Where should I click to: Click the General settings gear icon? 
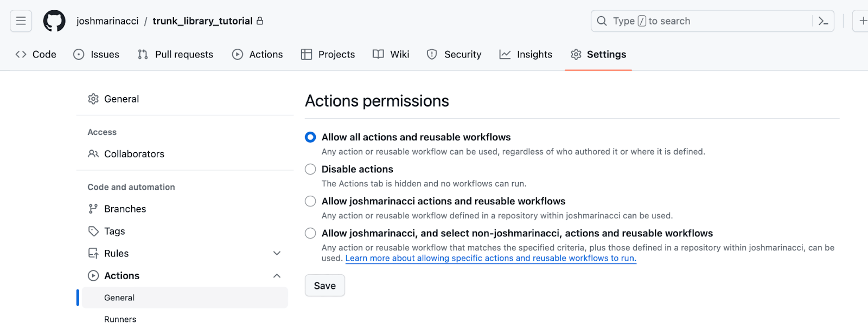click(x=93, y=99)
